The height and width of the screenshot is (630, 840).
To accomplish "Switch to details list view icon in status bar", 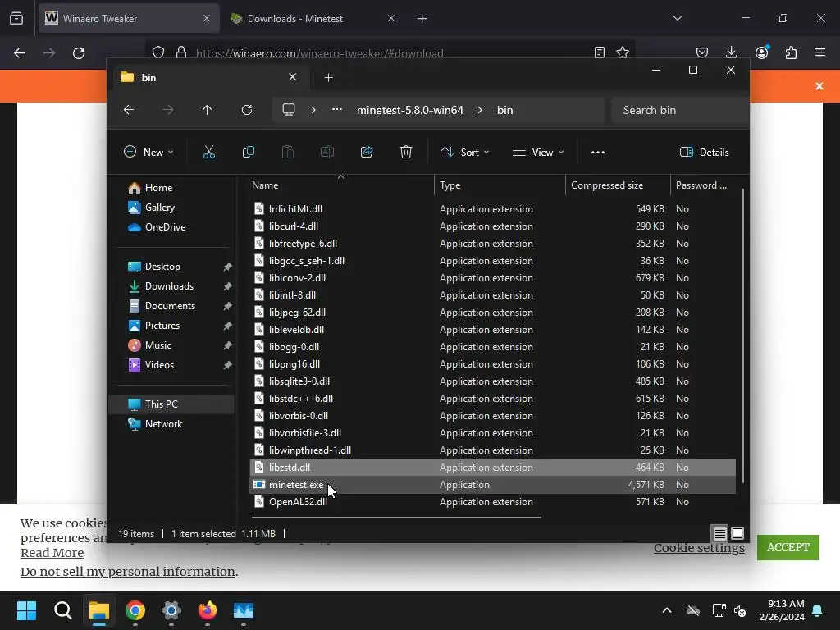I will click(719, 533).
